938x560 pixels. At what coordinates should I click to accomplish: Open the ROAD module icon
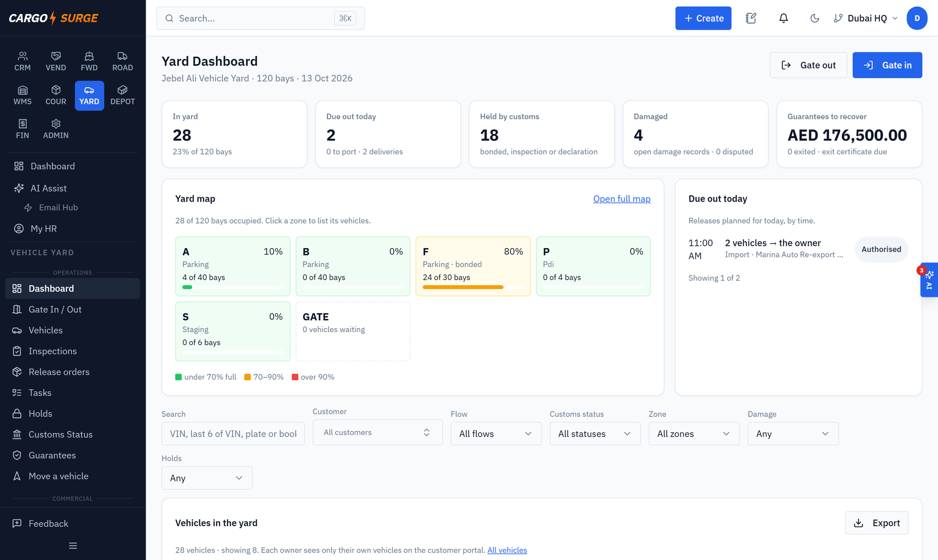123,62
